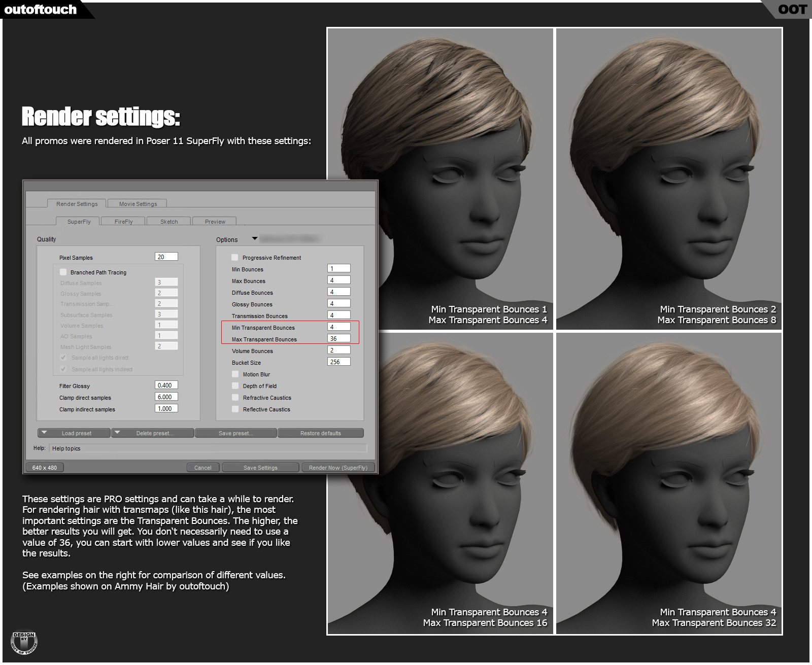Click the Save Settings button
The image size is (812, 665).
click(x=260, y=468)
